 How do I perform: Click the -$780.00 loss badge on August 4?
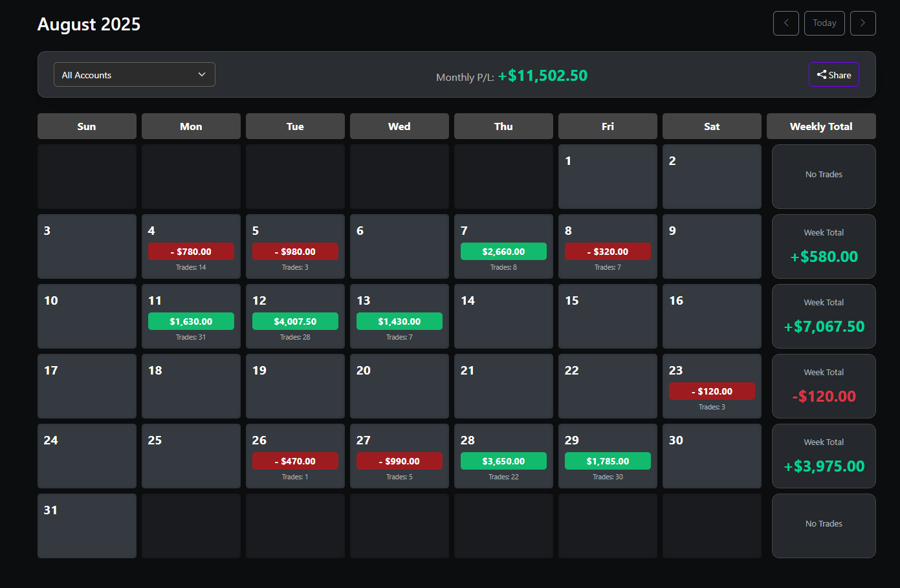coord(191,251)
